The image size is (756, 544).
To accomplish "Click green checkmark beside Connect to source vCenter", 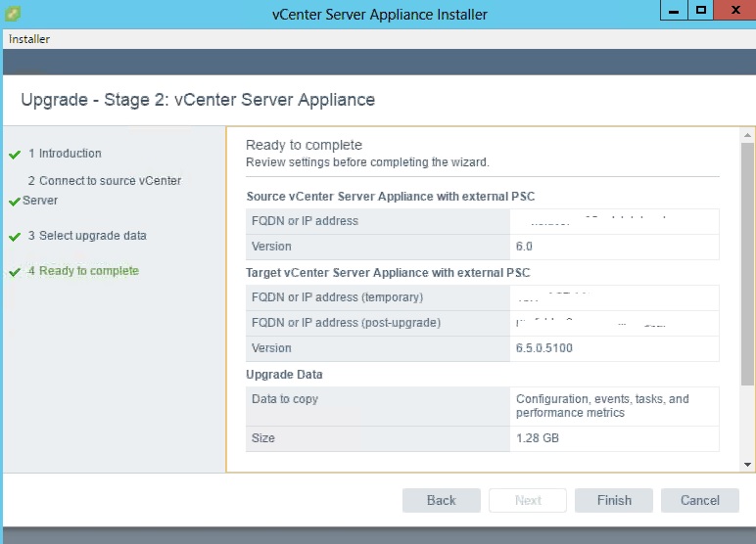I will point(15,202).
